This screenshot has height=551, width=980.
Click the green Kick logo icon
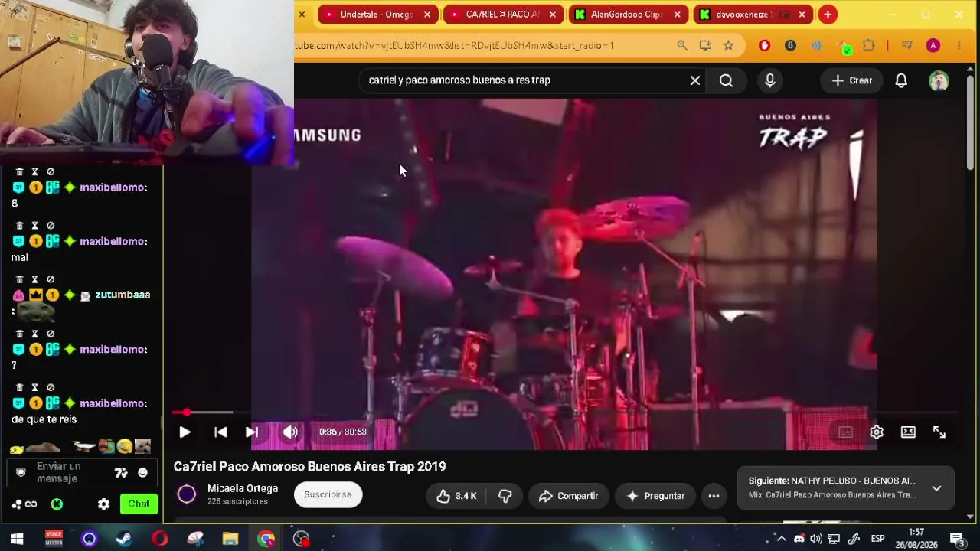pyautogui.click(x=57, y=504)
